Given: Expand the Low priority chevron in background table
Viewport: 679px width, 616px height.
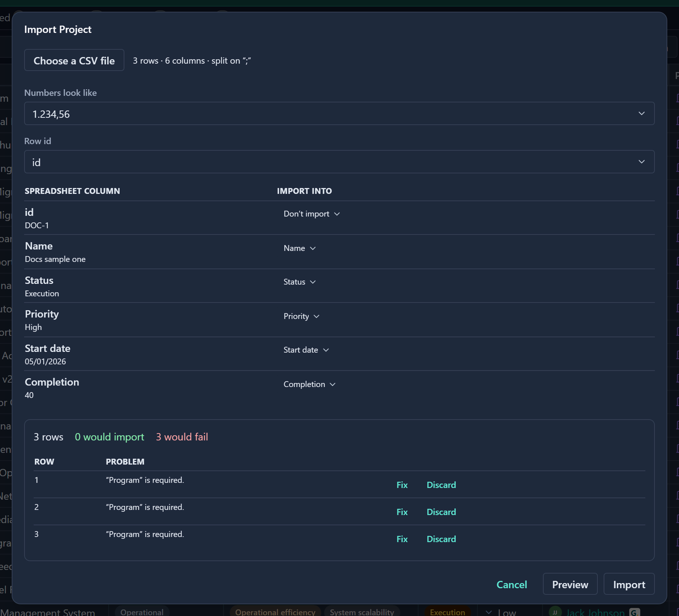Looking at the screenshot, I should 489,612.
